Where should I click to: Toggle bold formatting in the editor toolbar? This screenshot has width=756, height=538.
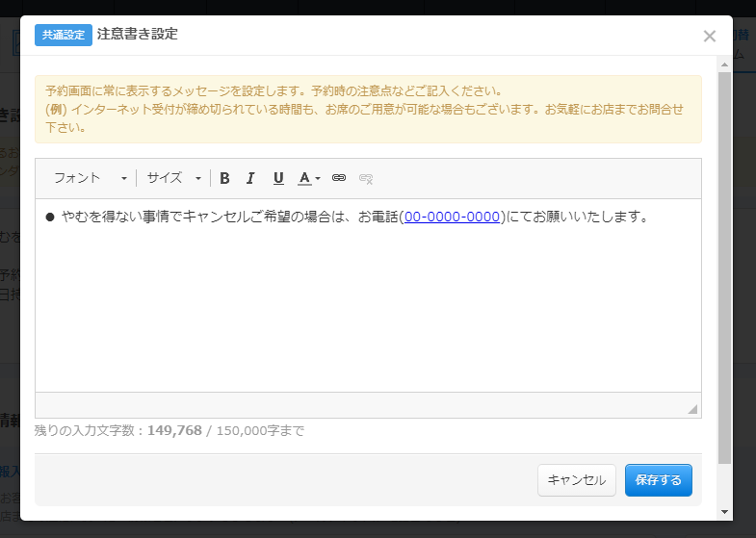(x=224, y=178)
